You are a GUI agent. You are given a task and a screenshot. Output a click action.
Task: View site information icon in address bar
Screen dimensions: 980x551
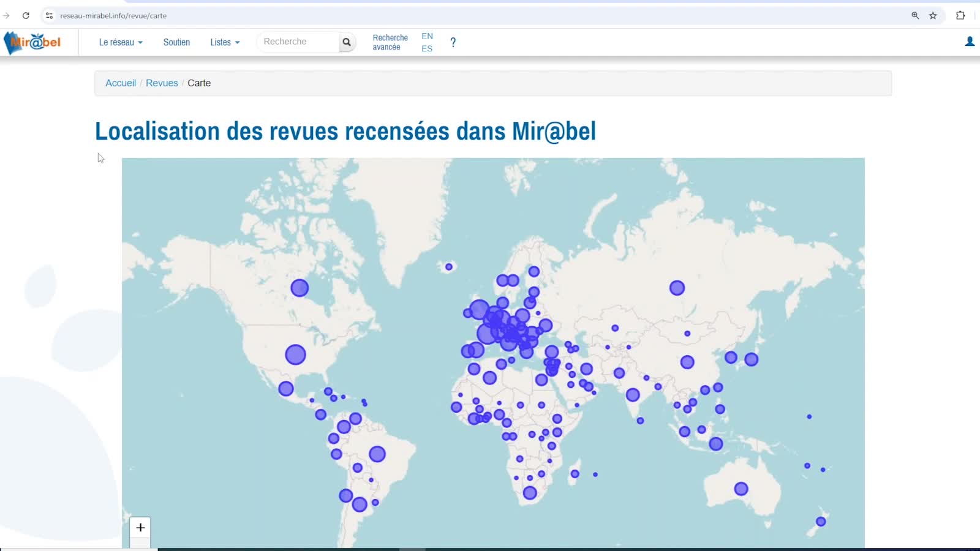click(50, 15)
